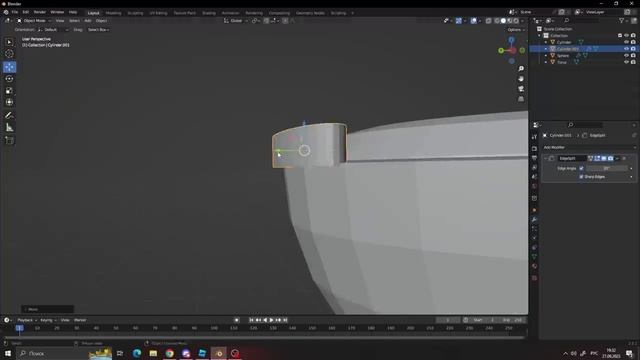The image size is (640, 360).
Task: Click the Z axis on navigation gizmo
Action: (511, 40)
